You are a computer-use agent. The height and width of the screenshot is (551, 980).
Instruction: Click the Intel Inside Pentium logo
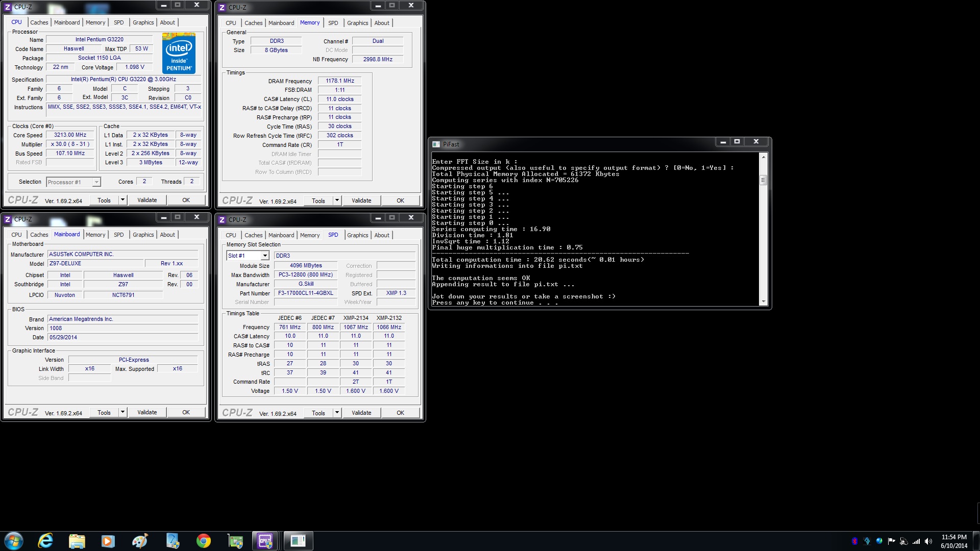coord(179,53)
